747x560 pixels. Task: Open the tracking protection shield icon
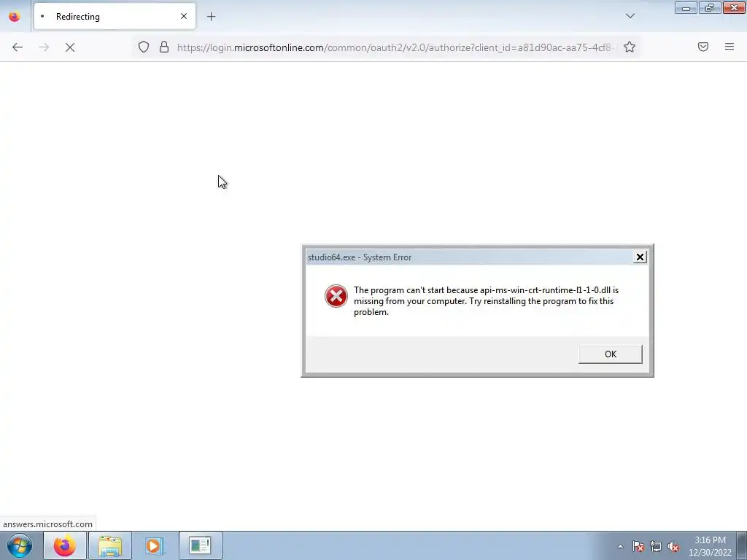click(x=144, y=47)
